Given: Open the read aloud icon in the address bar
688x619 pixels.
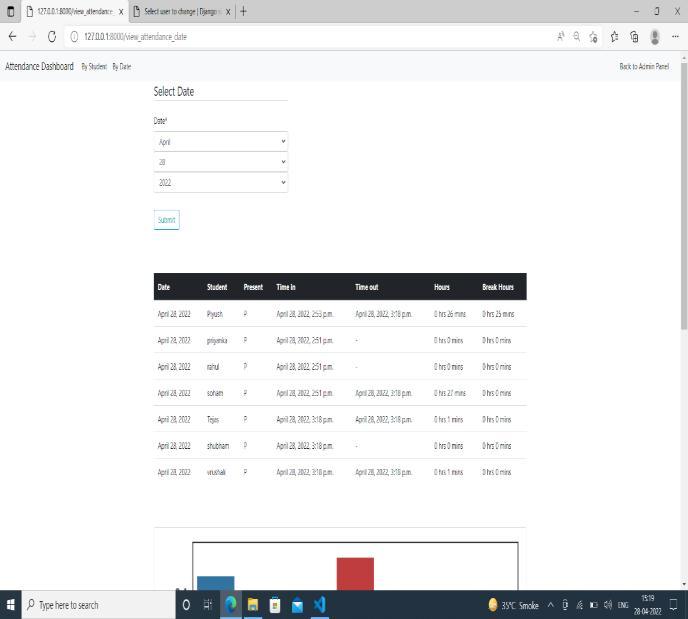Looking at the screenshot, I should click(560, 36).
